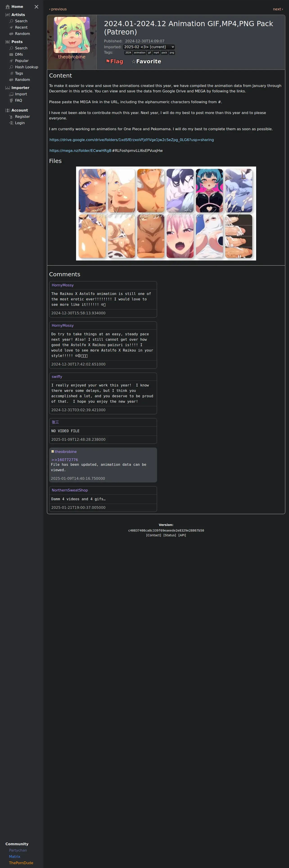Open the Google Drive folder link
The width and height of the screenshot is (289, 868).
tap(131, 140)
